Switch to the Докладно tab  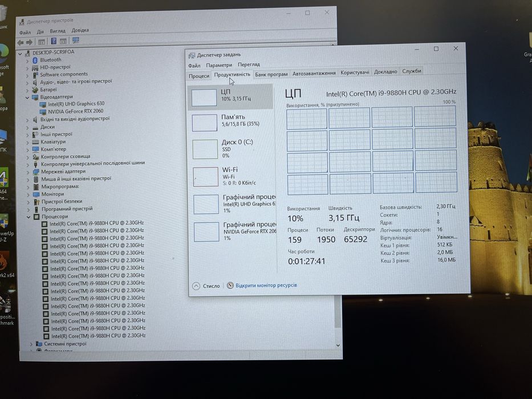[385, 72]
